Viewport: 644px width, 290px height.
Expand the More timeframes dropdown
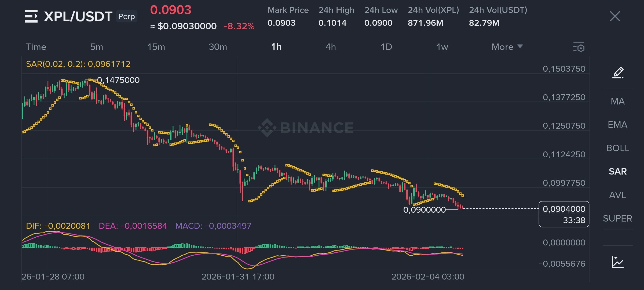507,47
